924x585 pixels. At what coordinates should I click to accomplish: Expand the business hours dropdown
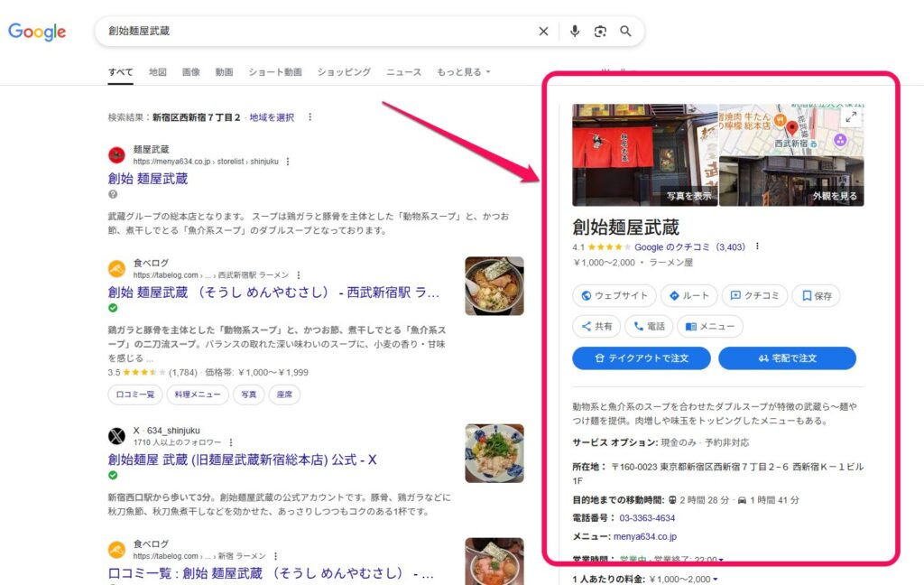coord(721,561)
